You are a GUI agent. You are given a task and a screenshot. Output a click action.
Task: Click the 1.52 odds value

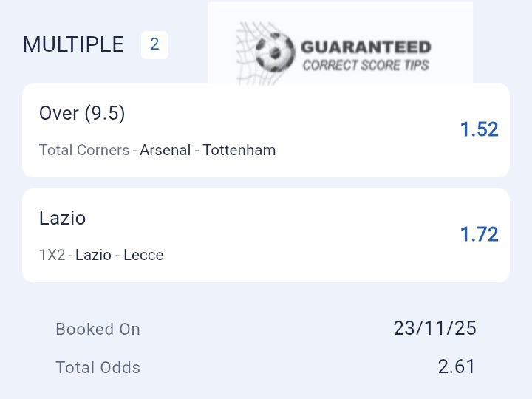click(479, 129)
